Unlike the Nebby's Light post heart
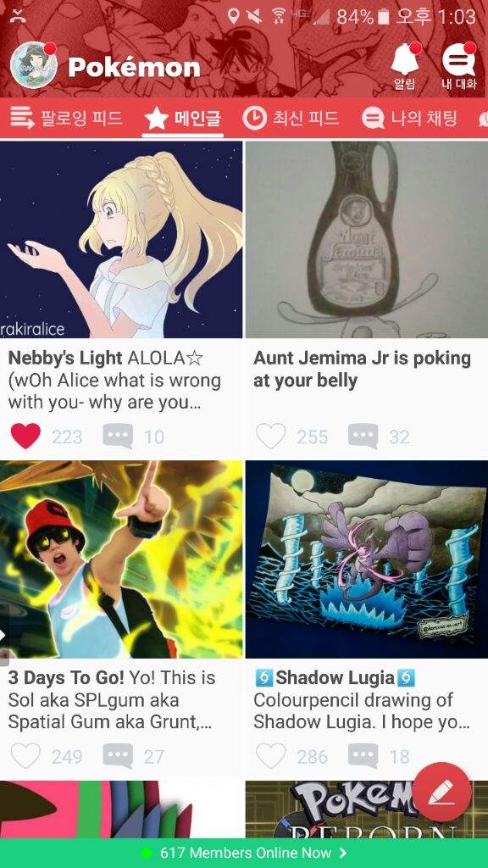488x868 pixels. pos(25,436)
